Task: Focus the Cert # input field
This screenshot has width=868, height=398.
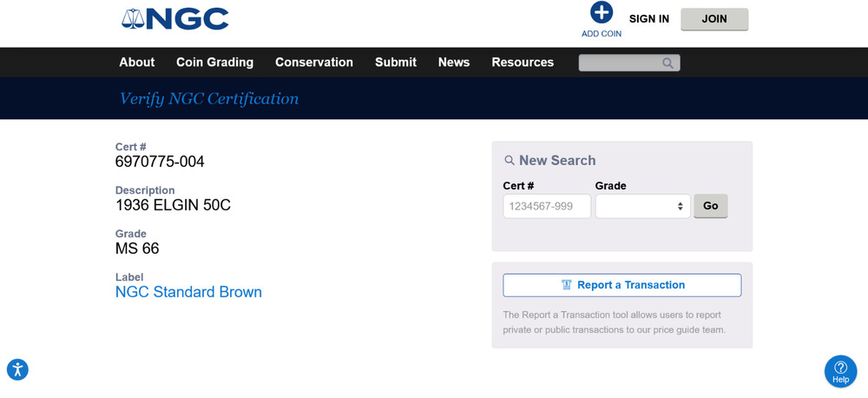Action: tap(547, 206)
